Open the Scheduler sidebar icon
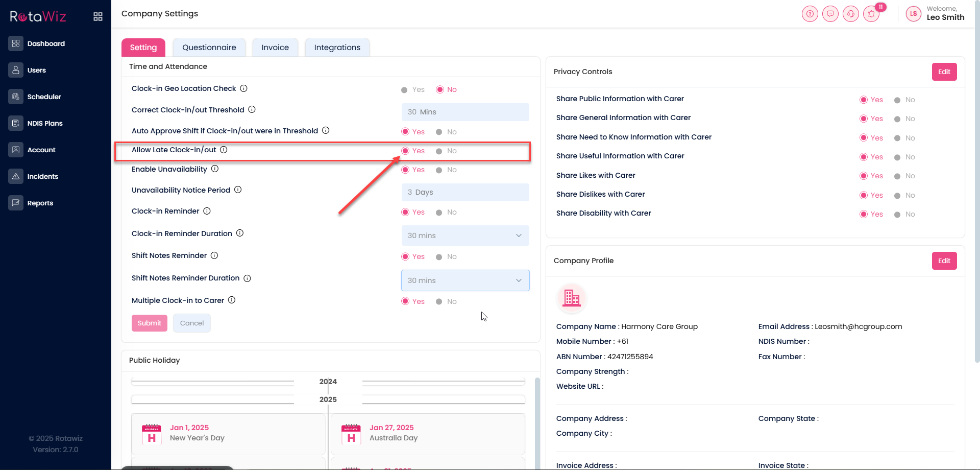 (x=16, y=97)
